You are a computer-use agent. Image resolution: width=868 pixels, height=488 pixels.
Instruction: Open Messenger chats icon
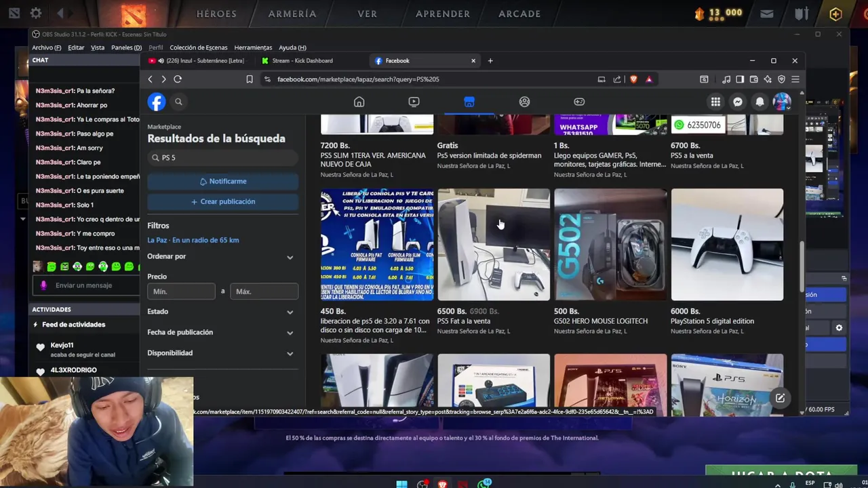pos(738,102)
